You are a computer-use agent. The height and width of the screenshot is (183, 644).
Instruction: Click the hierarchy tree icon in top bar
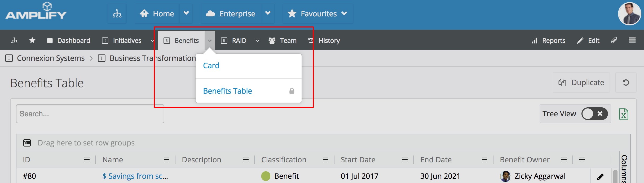point(117,13)
